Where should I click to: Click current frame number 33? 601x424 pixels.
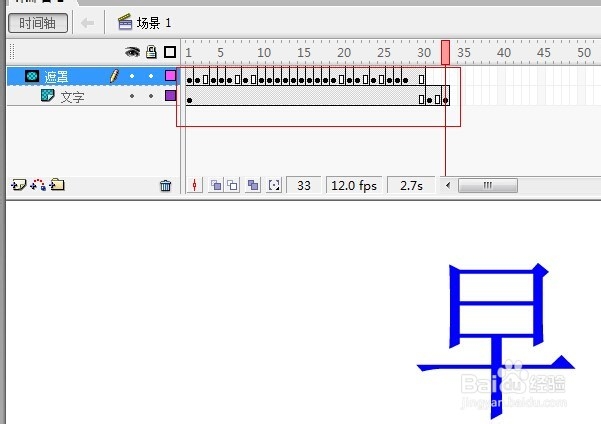(x=304, y=186)
